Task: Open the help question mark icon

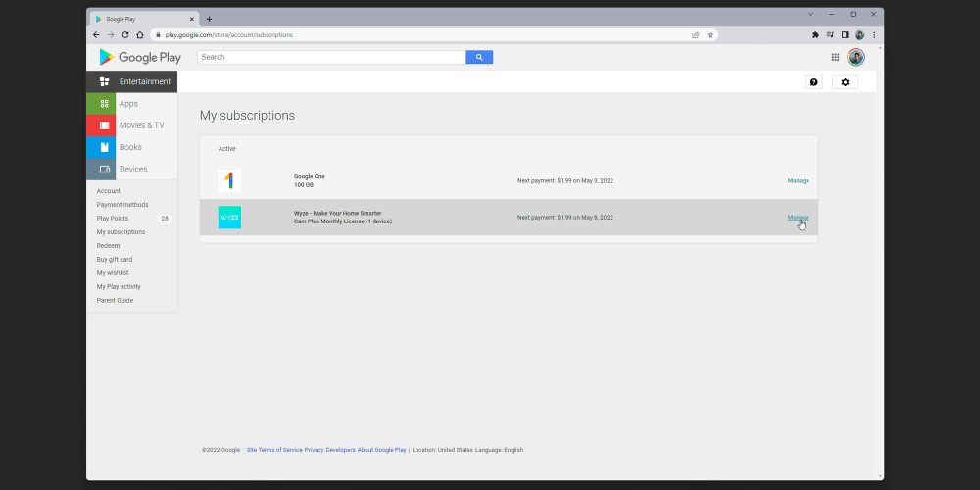Action: (813, 82)
